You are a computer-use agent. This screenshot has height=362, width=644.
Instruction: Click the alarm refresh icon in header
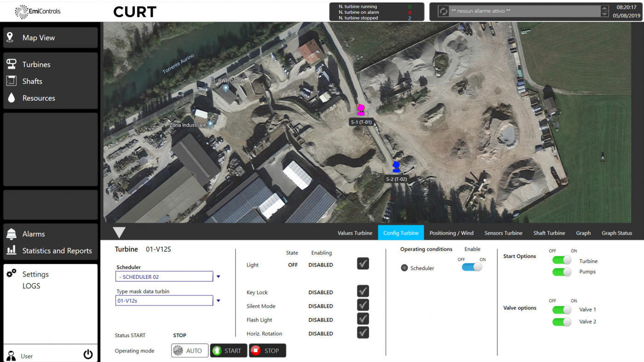(443, 11)
